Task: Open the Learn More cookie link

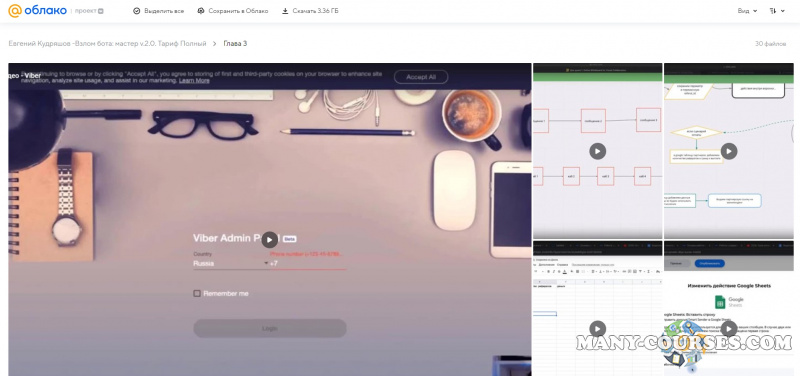Action: coord(194,81)
